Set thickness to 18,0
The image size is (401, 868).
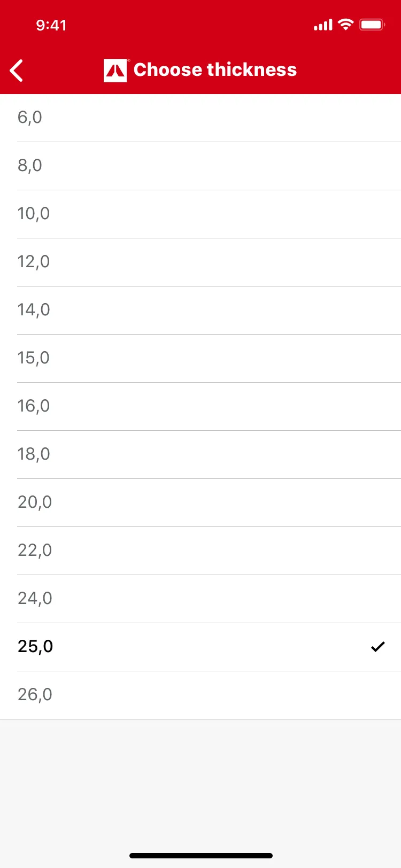(200, 454)
